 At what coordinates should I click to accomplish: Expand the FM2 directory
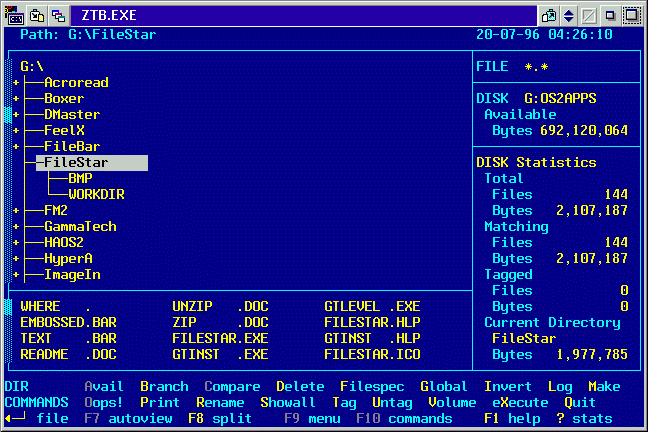(x=16, y=210)
